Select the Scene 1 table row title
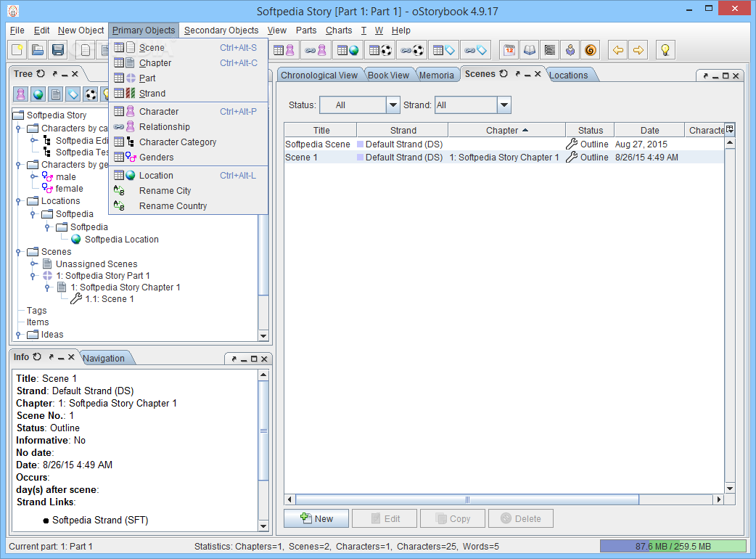Viewport: 756px width, 559px height. [x=301, y=158]
